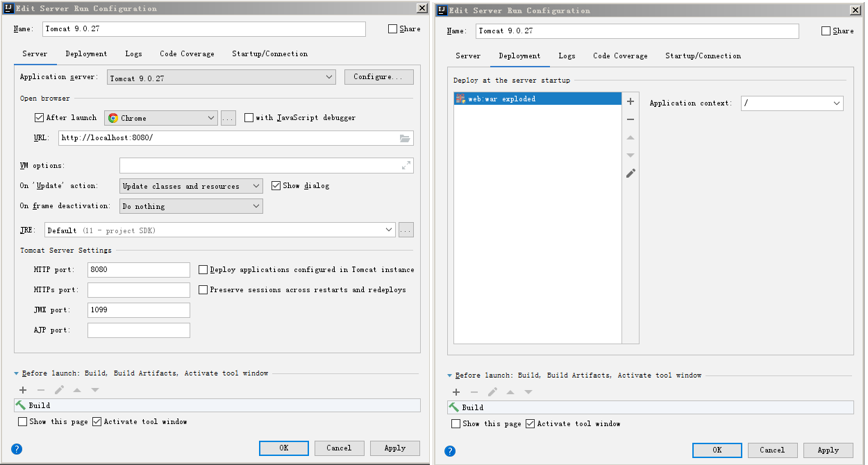
Task: Toggle the Share checkbox in the left dialog
Action: pyautogui.click(x=393, y=29)
